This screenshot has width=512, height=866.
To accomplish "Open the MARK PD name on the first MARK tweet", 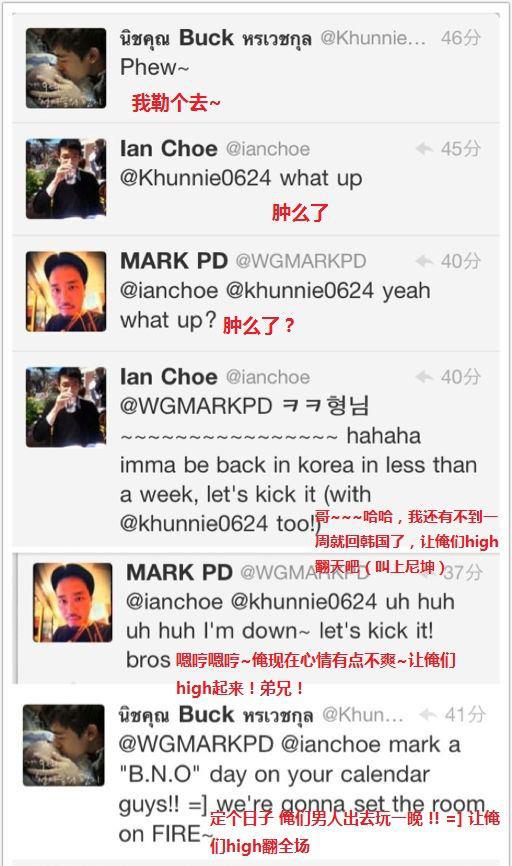I will coord(173,261).
